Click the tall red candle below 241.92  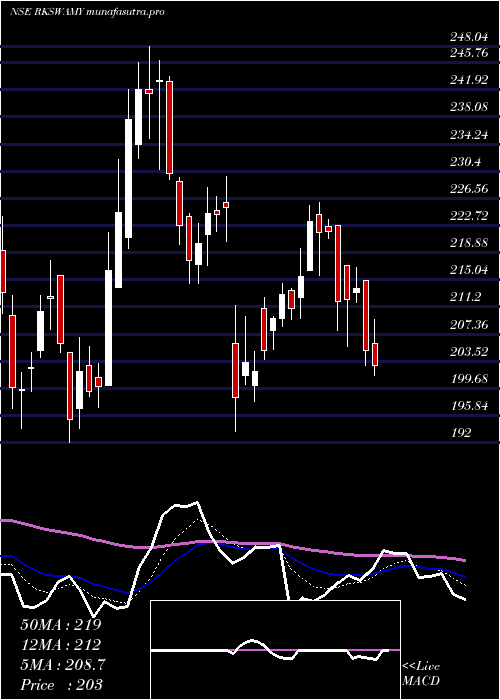tap(170, 128)
